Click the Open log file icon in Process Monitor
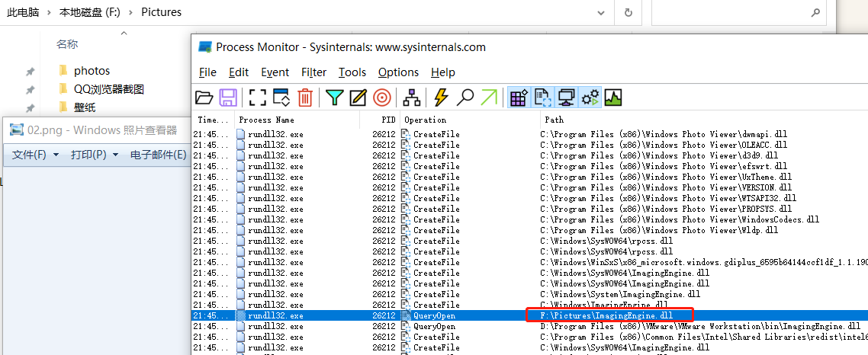 point(204,98)
